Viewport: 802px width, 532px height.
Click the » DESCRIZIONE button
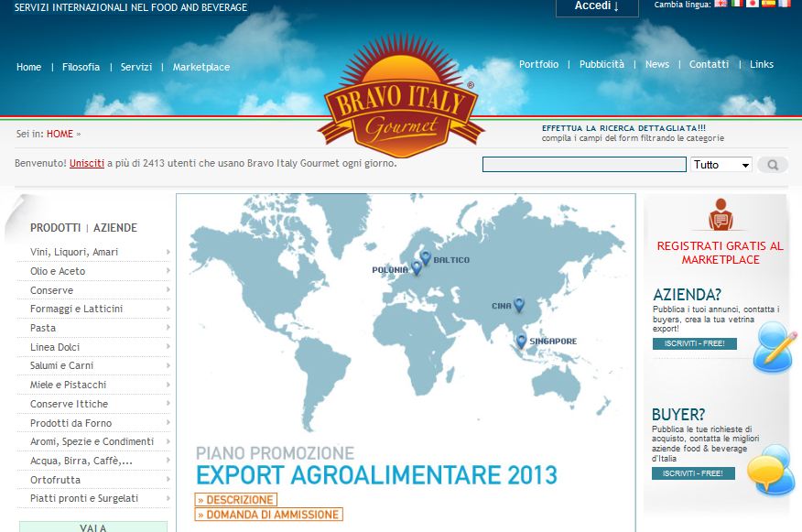(236, 499)
